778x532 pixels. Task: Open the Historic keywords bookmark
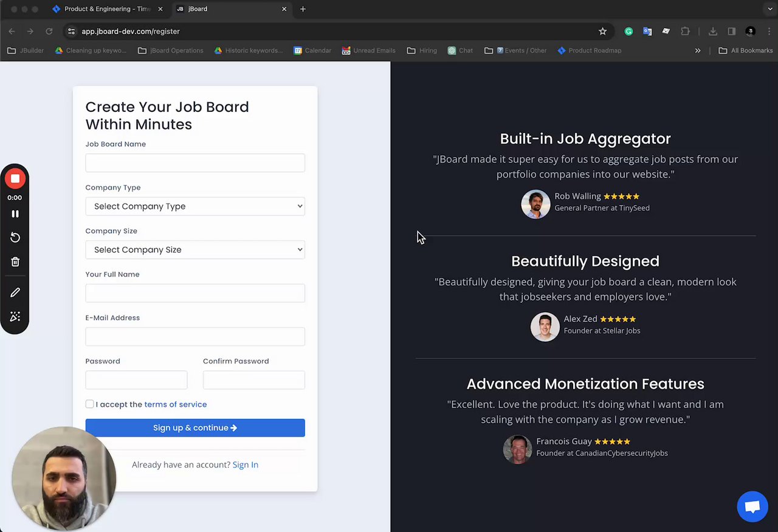coord(249,50)
